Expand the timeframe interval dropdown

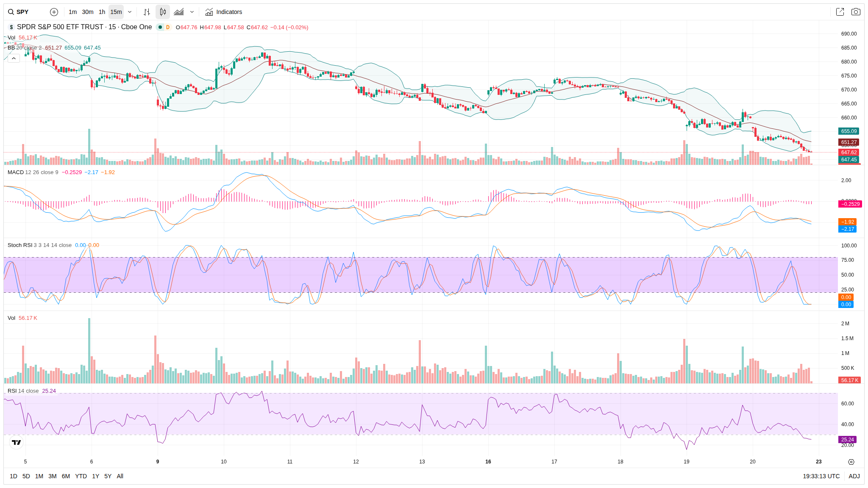tap(130, 12)
